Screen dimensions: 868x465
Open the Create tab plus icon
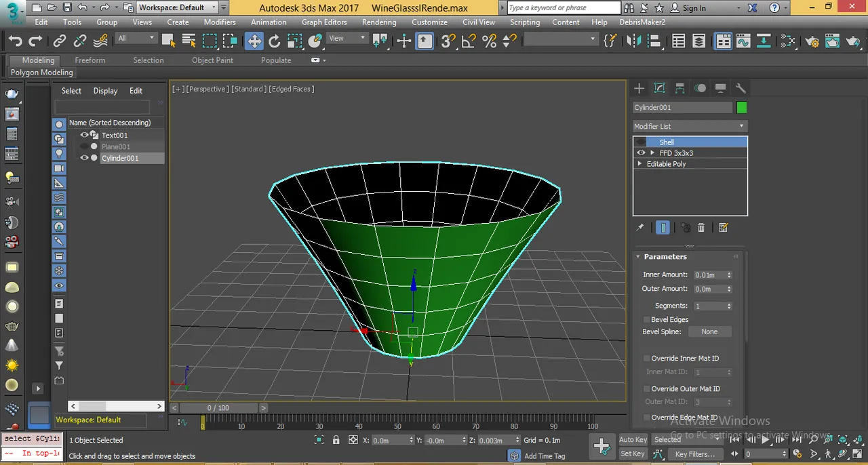(x=639, y=88)
